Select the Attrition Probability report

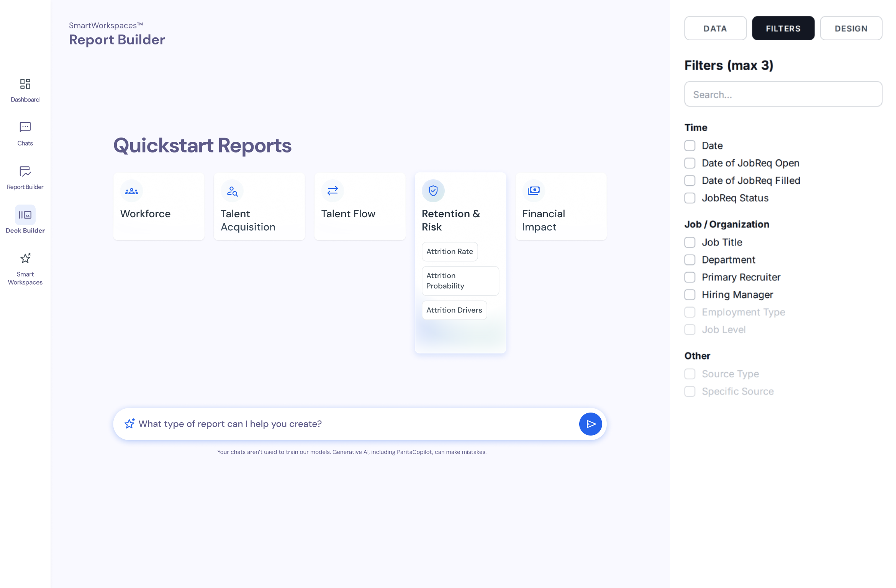(x=460, y=281)
